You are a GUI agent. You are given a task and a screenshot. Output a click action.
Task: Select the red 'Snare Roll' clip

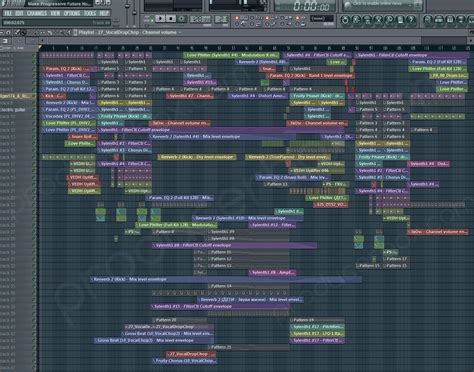point(83,137)
